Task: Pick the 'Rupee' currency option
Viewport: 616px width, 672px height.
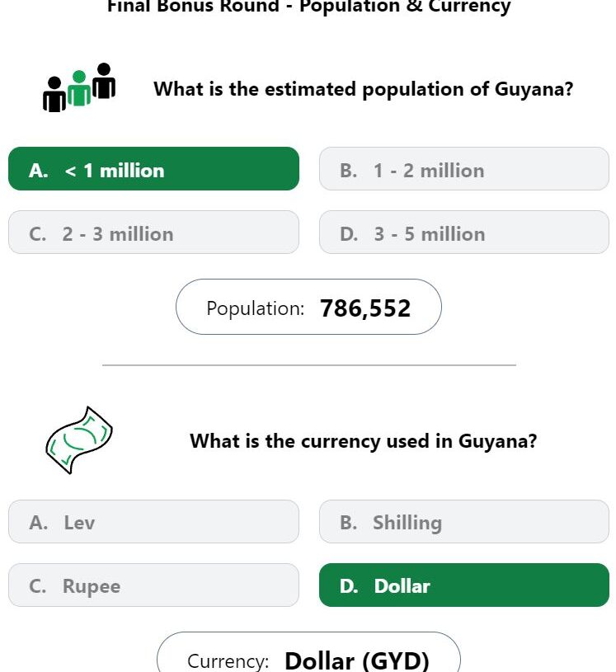Action: [153, 585]
